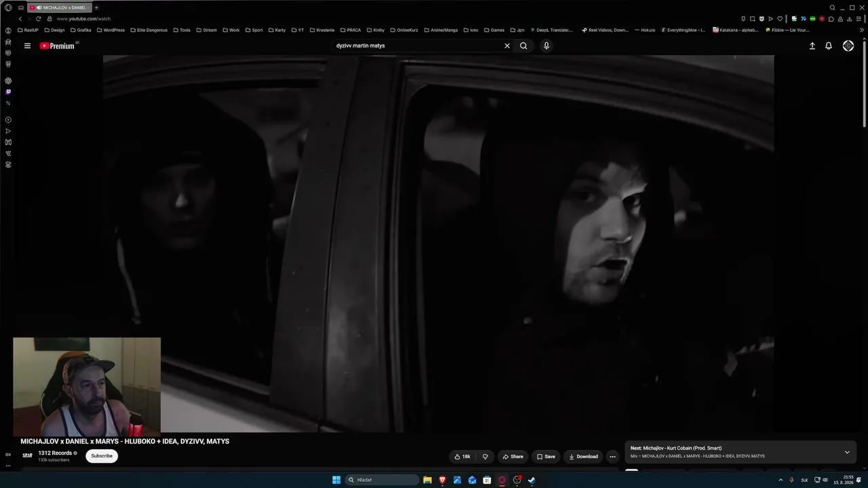
Task: Open YouTube notifications bell
Action: [829, 46]
